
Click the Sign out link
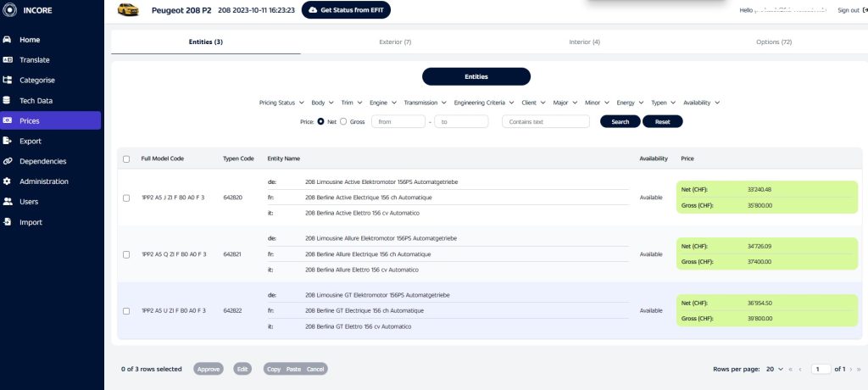(x=849, y=10)
